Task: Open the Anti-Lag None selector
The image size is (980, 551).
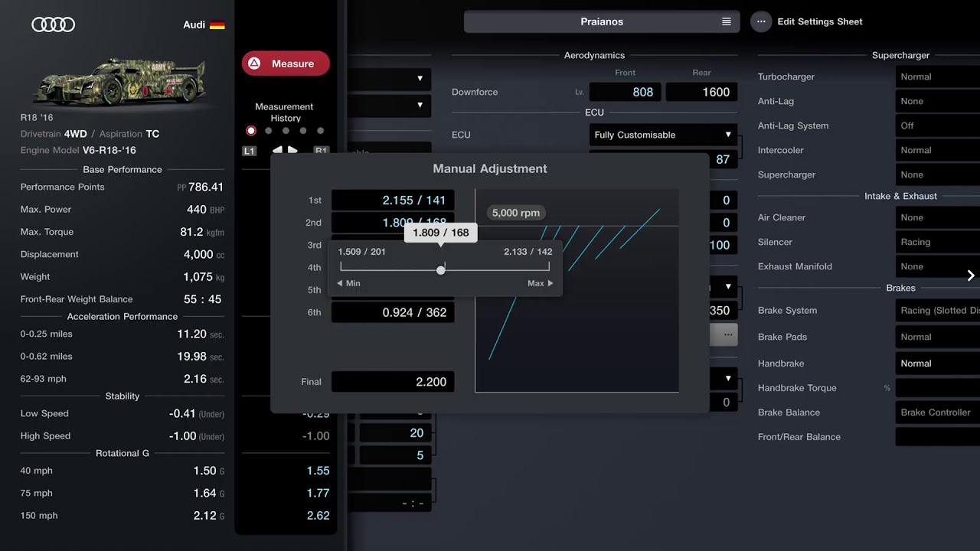Action: point(938,101)
